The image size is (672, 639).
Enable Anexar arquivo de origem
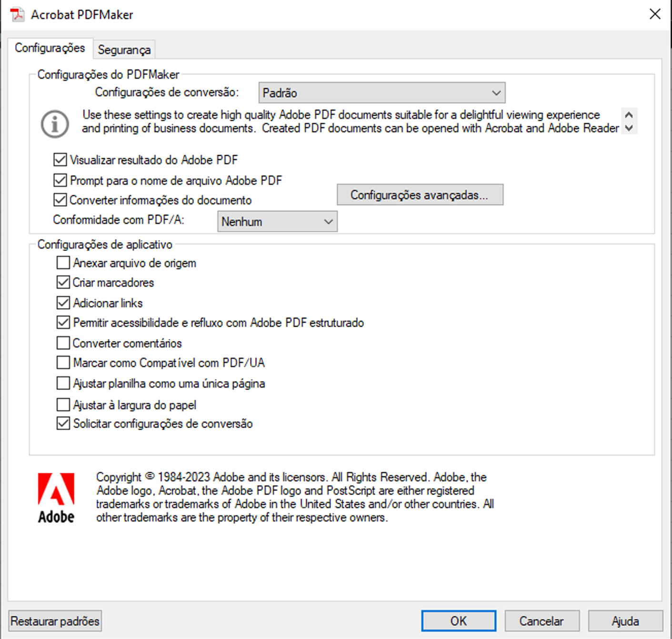pyautogui.click(x=63, y=262)
